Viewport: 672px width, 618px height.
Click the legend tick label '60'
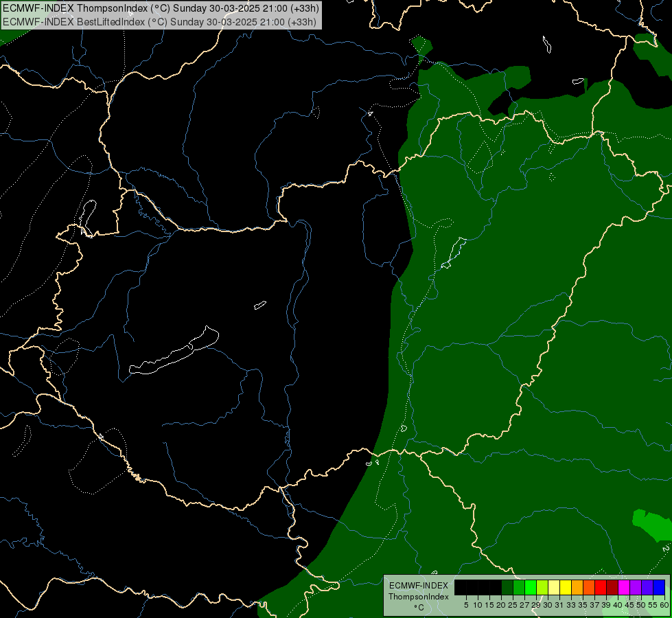coord(664,605)
